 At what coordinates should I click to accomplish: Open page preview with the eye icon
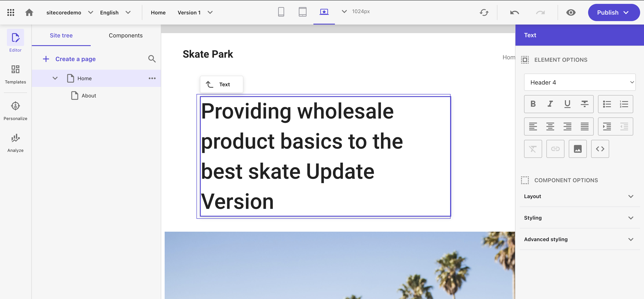click(571, 12)
